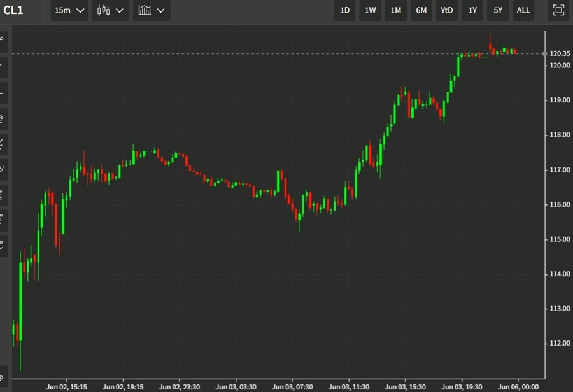Choose the YtD range

point(446,10)
